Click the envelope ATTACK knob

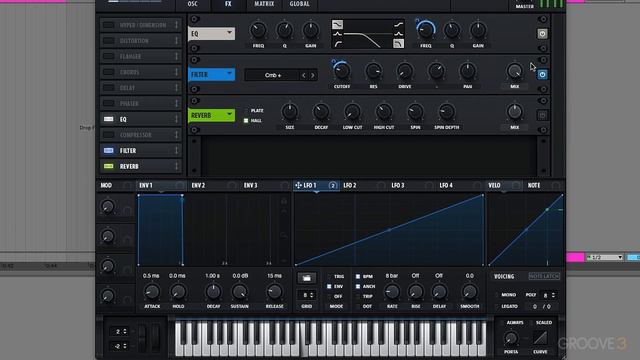click(152, 291)
